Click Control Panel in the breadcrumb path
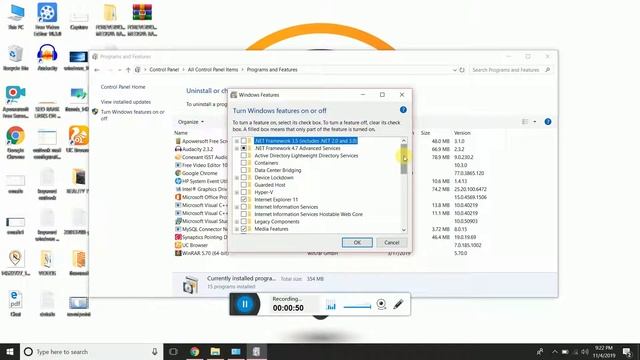Viewport: 640px width, 360px height. tap(164, 70)
